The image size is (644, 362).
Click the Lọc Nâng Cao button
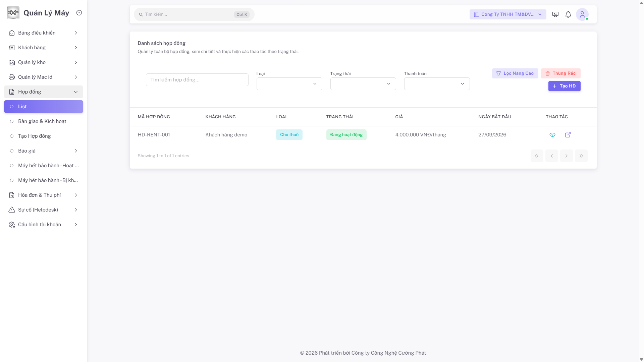[515, 73]
